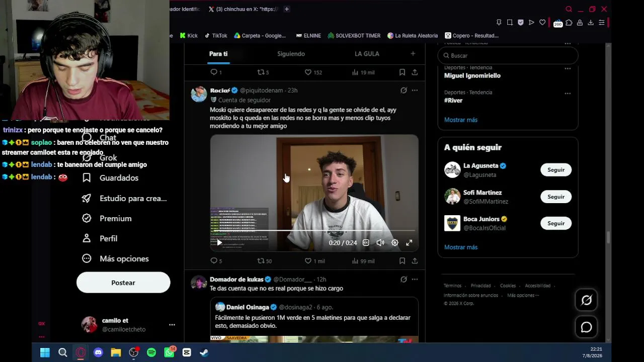Open Premium in the sidebar
This screenshot has height=362, width=644.
(x=107, y=218)
